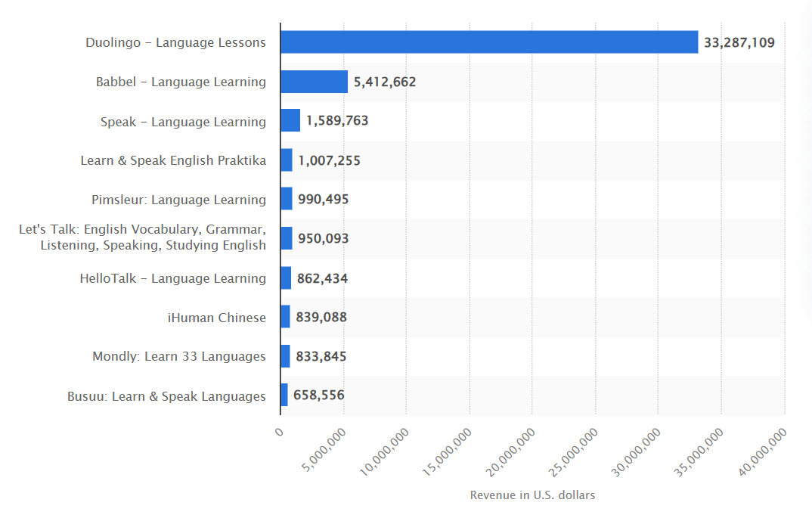Click the Babbel revenue bar

(x=315, y=82)
